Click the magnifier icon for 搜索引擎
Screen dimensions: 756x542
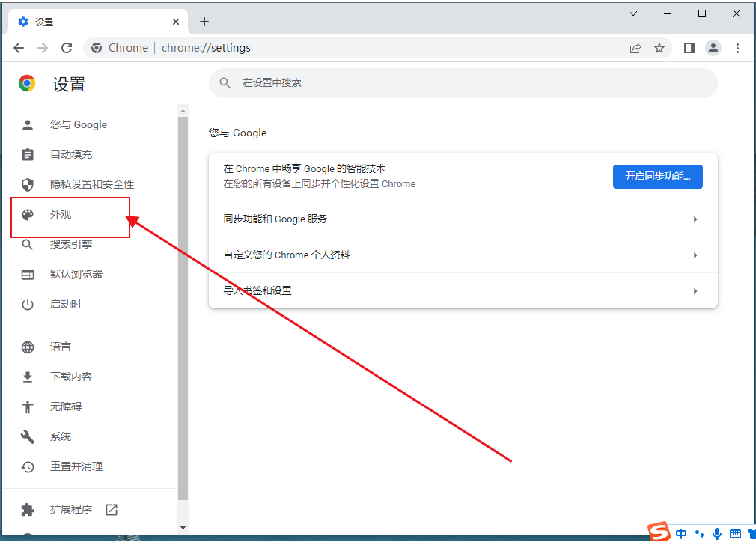click(x=28, y=245)
